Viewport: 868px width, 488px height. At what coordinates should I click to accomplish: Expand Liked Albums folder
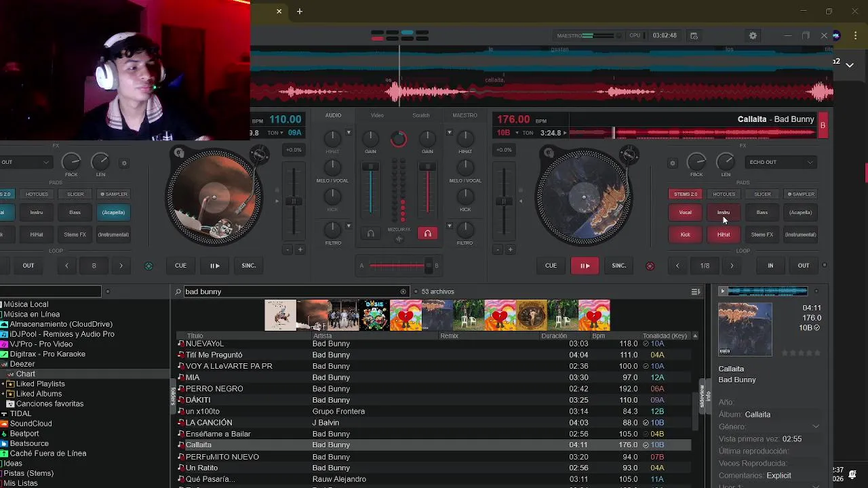pos(3,394)
